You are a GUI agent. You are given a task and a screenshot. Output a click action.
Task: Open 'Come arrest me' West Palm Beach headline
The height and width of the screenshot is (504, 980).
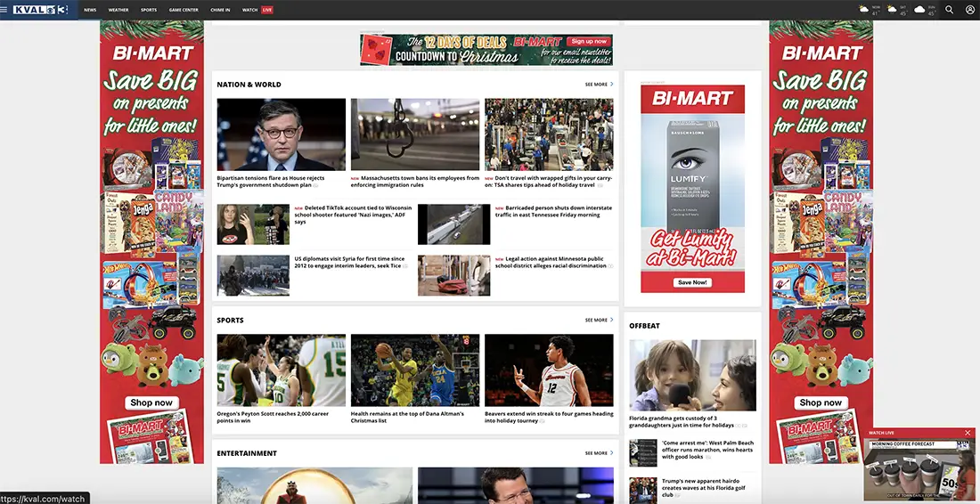click(708, 450)
